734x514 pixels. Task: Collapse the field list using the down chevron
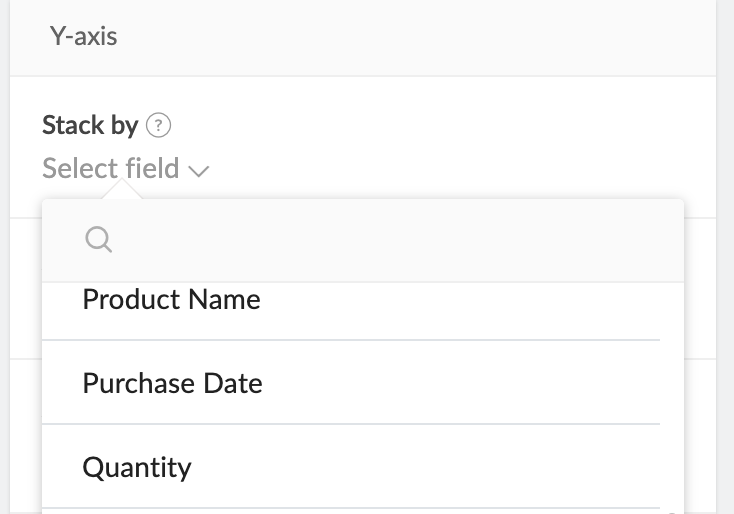(x=198, y=171)
